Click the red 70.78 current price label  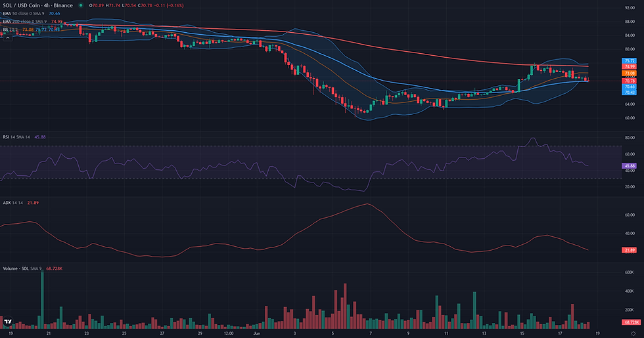click(630, 81)
